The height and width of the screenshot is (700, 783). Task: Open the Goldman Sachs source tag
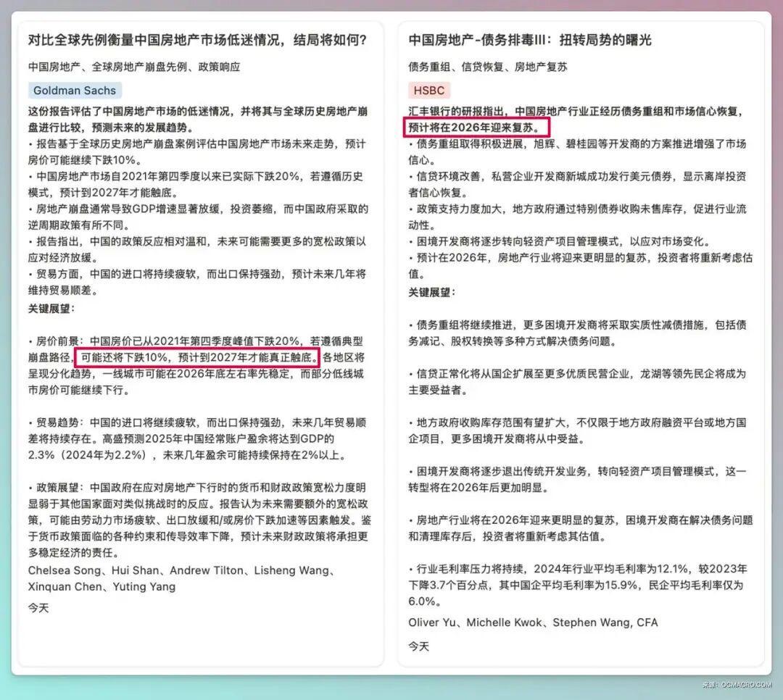75,91
